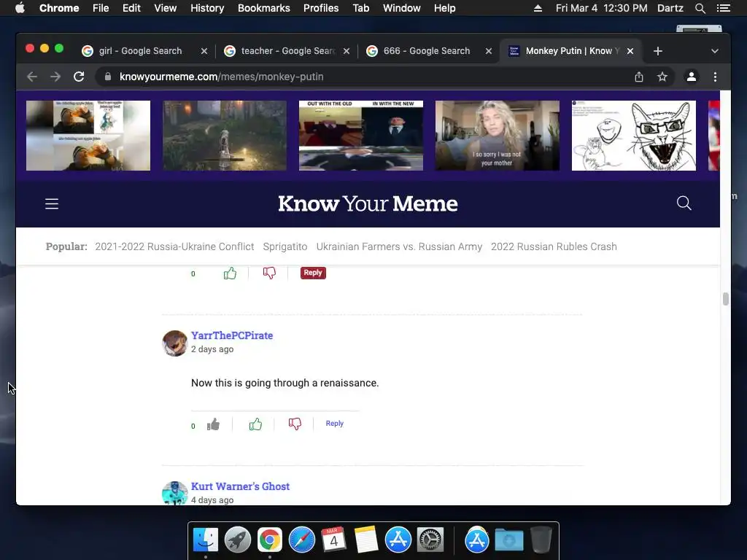Image resolution: width=747 pixels, height=560 pixels.
Task: Bookmark this page with the star icon
Action: pyautogui.click(x=662, y=77)
